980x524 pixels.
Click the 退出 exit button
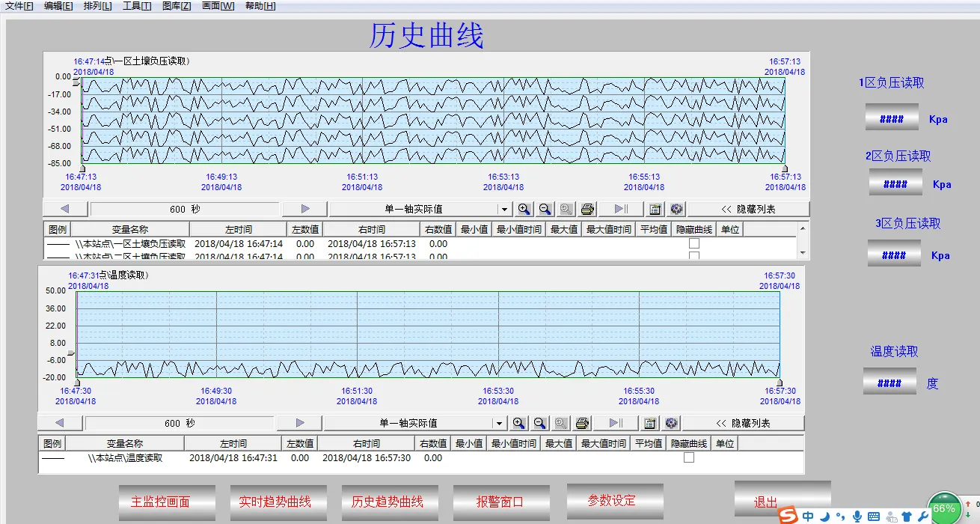click(x=783, y=499)
